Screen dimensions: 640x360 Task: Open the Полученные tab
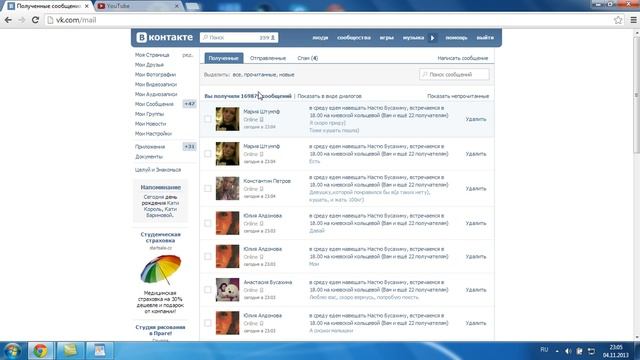[223, 58]
